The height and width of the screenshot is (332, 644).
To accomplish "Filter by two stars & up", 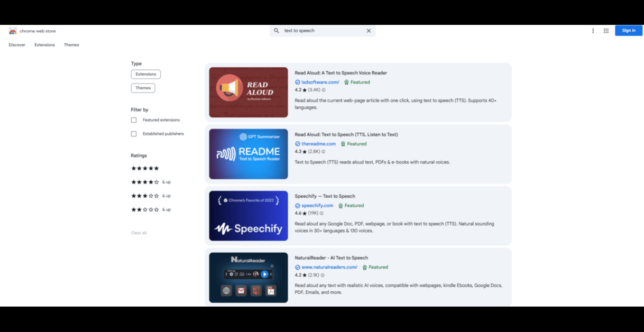I will 151,209.
